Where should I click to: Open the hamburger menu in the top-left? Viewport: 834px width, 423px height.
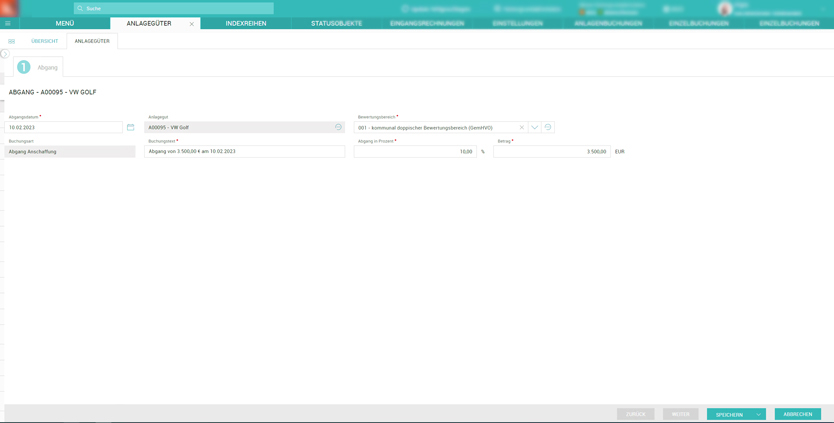tap(8, 23)
